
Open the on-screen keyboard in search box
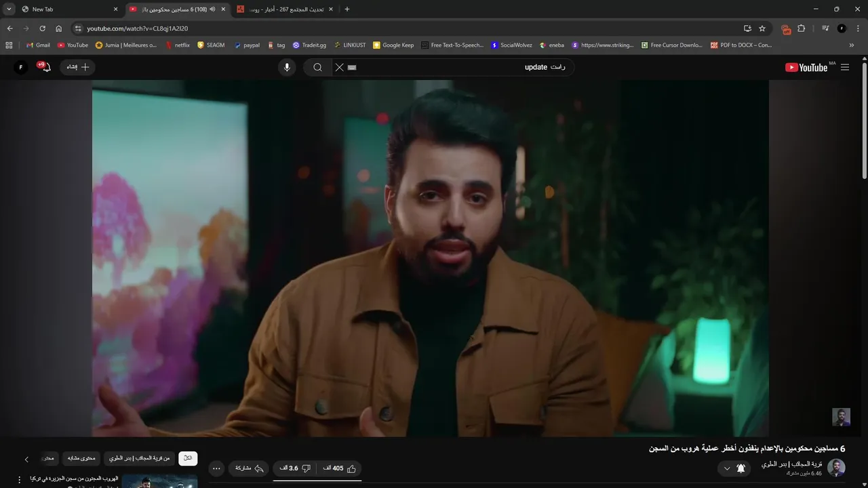click(x=351, y=67)
